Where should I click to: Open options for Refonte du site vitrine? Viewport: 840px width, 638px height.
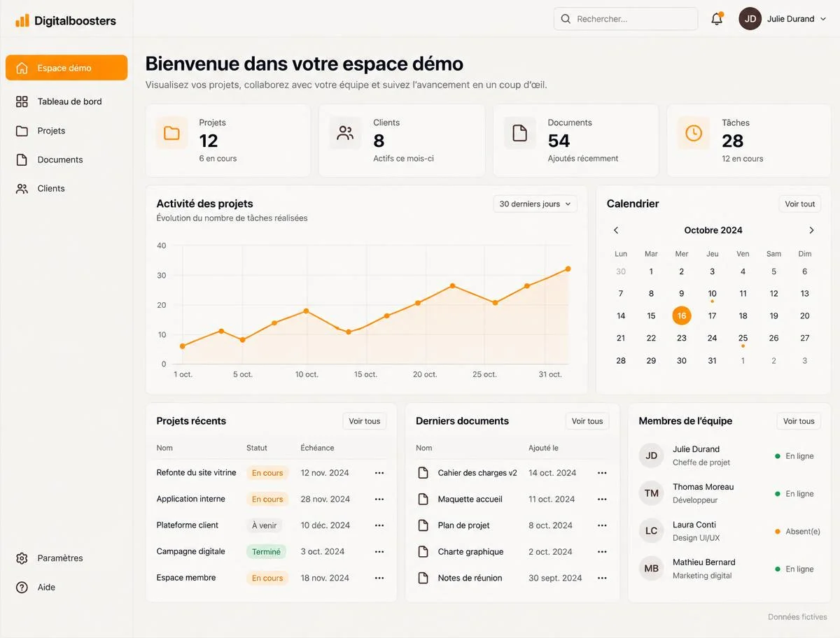(x=379, y=473)
